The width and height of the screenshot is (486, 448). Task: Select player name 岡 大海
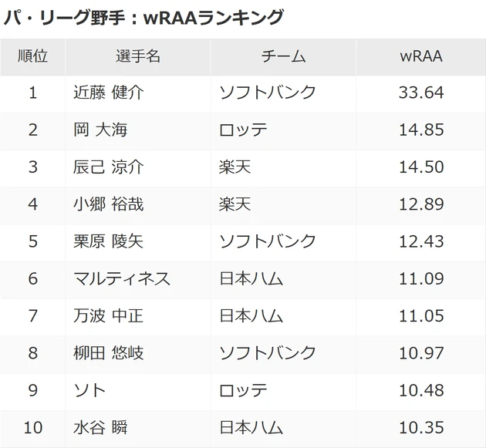pos(100,130)
